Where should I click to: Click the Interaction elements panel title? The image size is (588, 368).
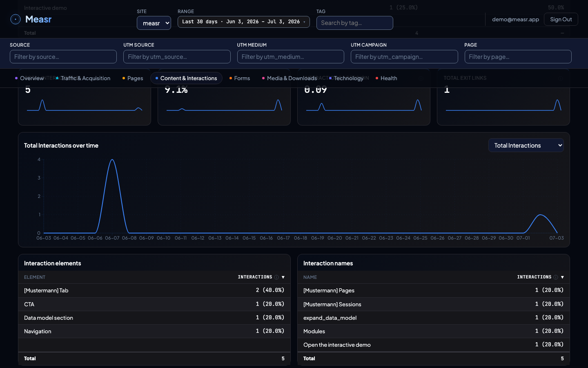(x=53, y=263)
